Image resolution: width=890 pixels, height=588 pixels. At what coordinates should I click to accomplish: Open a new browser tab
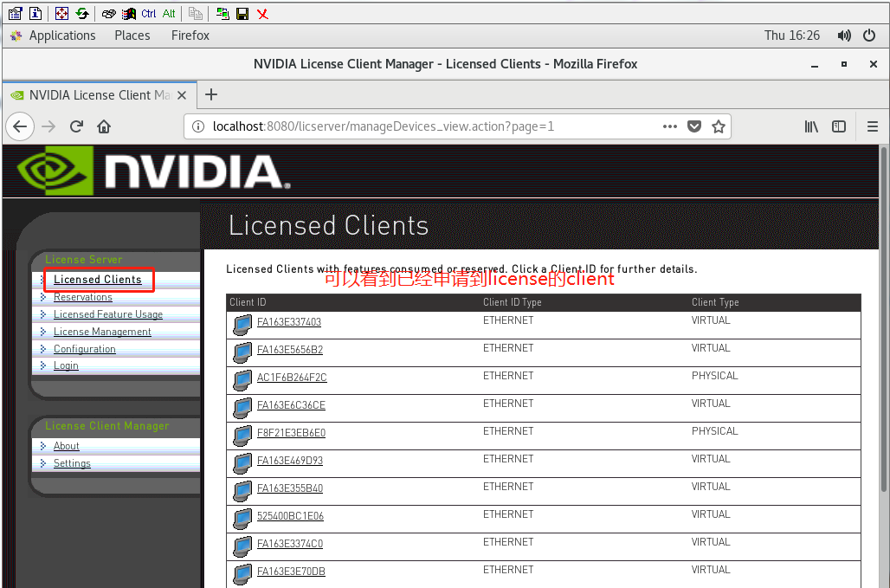tap(210, 94)
